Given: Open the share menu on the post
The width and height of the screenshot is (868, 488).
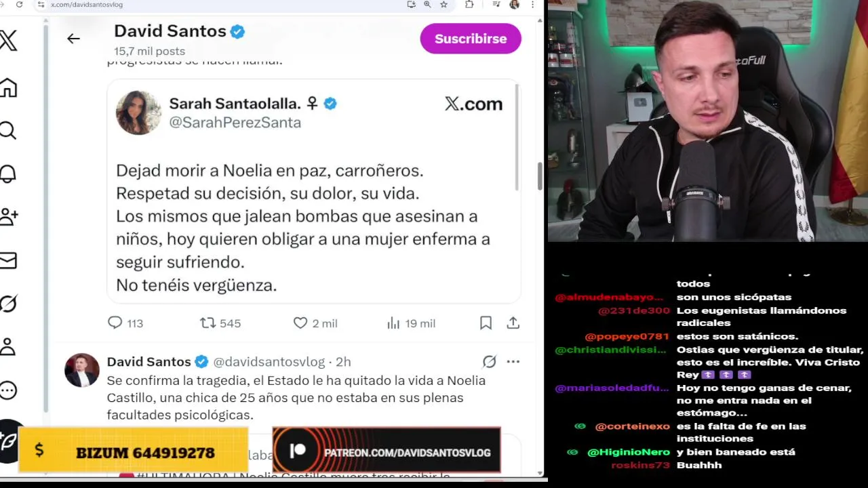Looking at the screenshot, I should coord(513,323).
